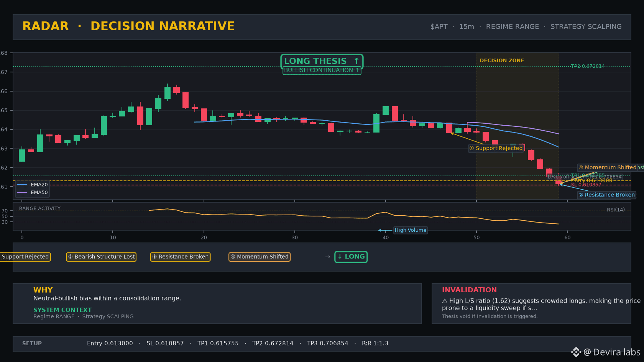Click the DECISION ZONE heading
644x362 pixels.
pos(502,61)
